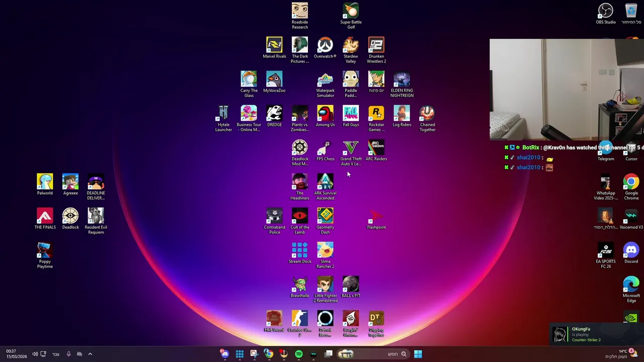Select the Log Riders icon

[x=402, y=116]
